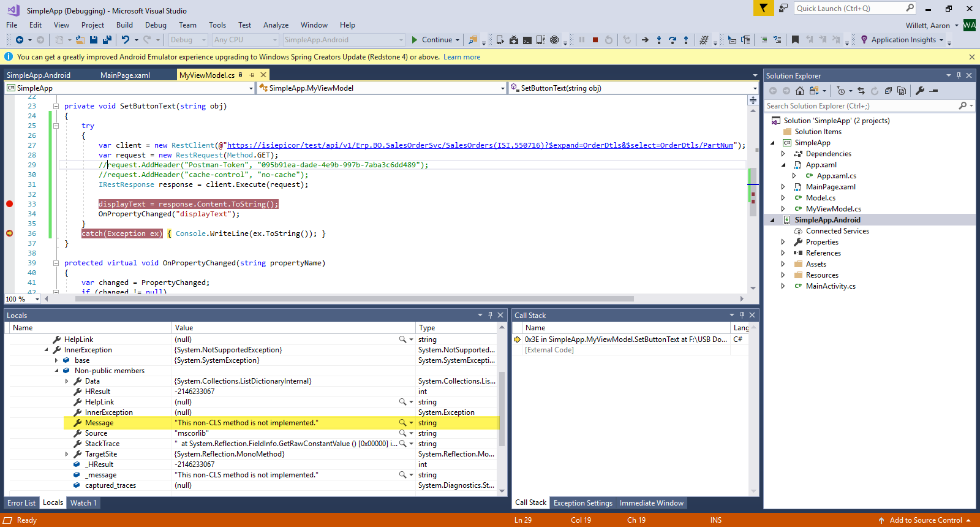Image resolution: width=980 pixels, height=527 pixels.
Task: Pin the Locals panel
Action: (490, 315)
